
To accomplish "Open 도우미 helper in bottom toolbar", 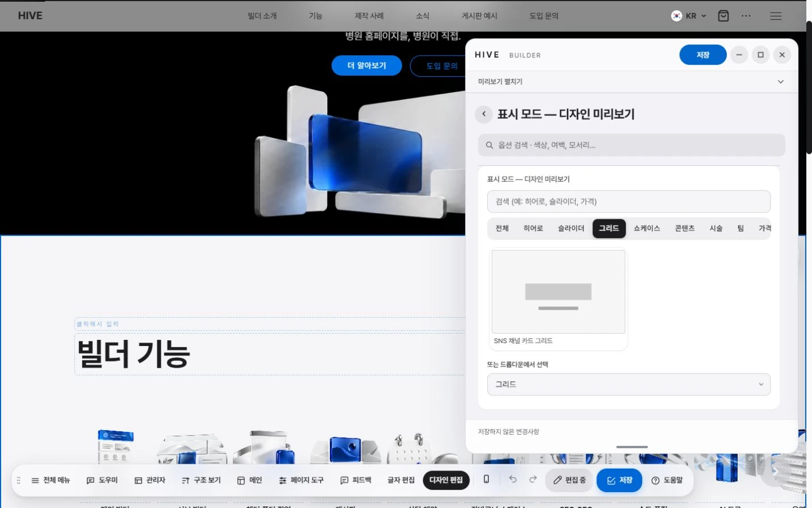I will point(102,480).
